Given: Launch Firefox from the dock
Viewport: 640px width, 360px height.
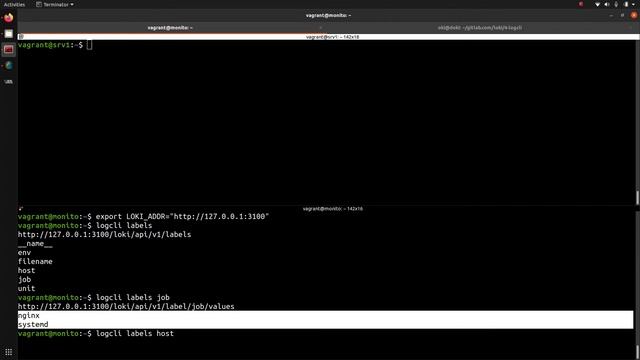Looking at the screenshot, I should pos(9,18).
